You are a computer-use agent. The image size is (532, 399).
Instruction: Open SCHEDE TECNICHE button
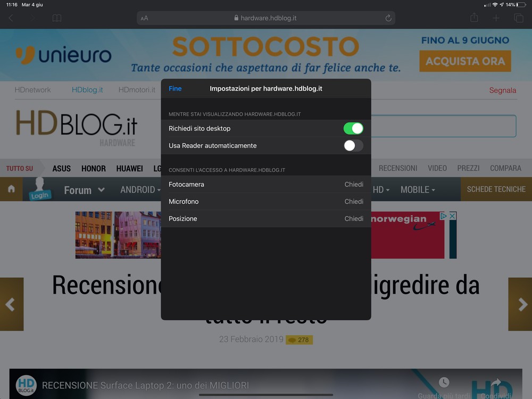[496, 189]
